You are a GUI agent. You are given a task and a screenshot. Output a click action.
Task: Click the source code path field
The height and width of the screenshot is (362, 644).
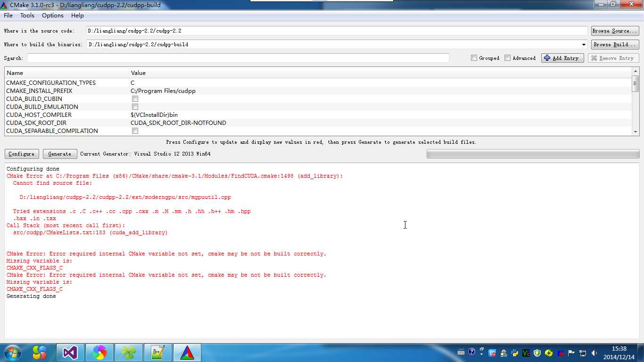[337, 31]
